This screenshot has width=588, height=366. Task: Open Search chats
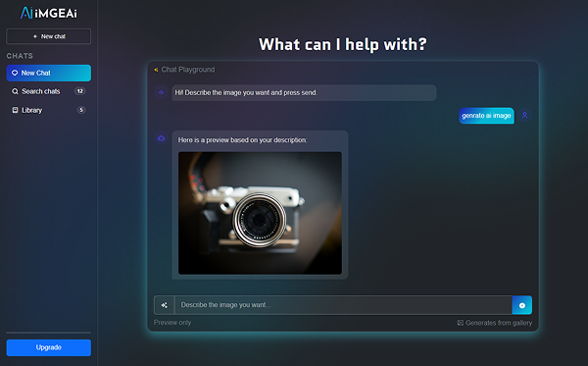click(x=48, y=91)
